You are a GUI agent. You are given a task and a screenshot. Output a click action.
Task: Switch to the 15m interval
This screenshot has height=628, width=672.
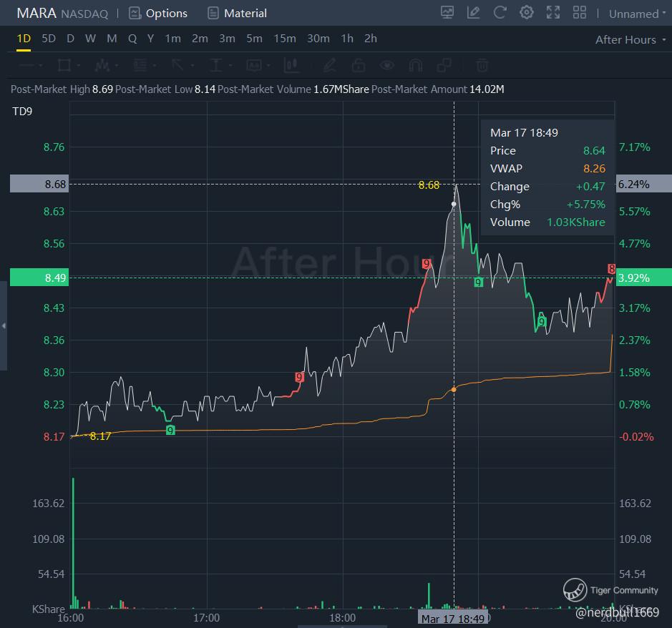tap(285, 39)
